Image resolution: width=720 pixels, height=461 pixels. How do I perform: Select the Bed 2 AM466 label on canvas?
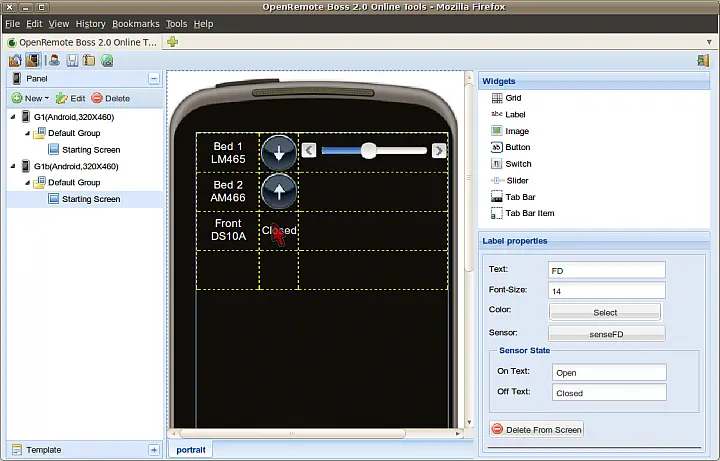(x=228, y=191)
